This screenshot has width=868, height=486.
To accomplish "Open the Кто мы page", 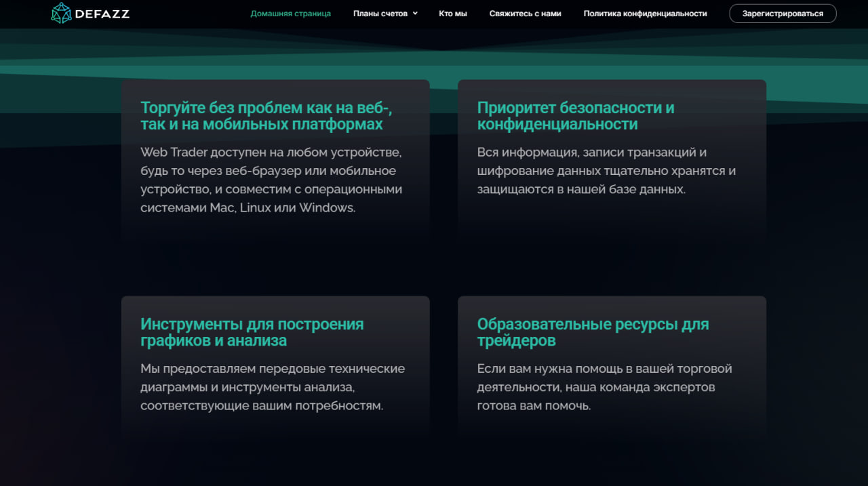I will tap(452, 14).
